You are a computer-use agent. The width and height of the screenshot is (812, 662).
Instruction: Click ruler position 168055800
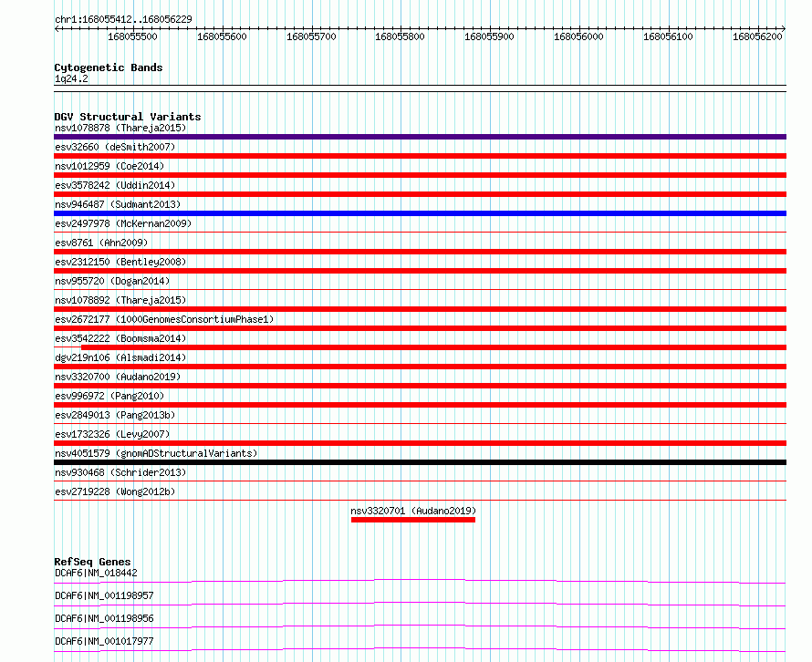point(400,36)
